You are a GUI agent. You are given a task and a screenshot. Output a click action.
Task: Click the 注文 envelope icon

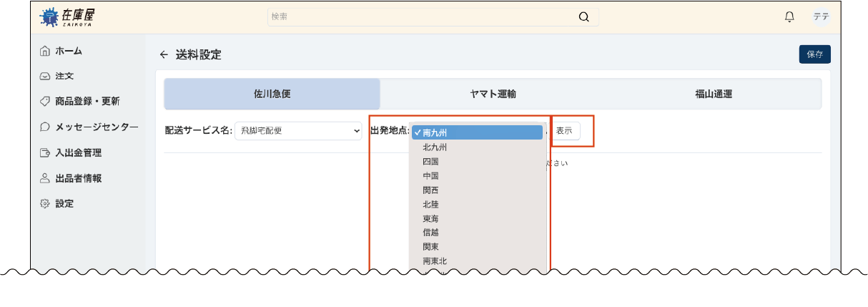coord(45,76)
